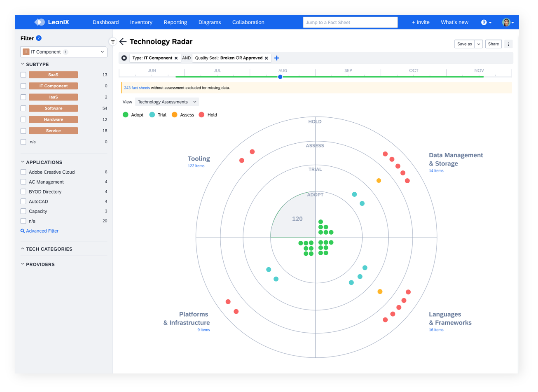The width and height of the screenshot is (538, 392).
Task: Check the Hardware subtype checkbox
Action: click(x=23, y=119)
